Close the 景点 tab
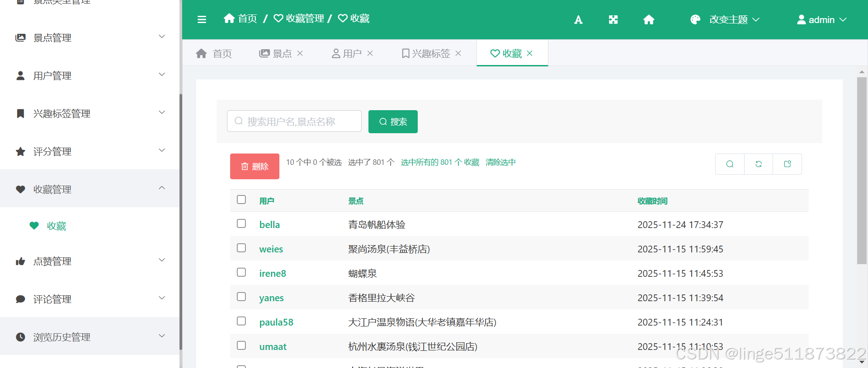This screenshot has height=368, width=868. [300, 53]
